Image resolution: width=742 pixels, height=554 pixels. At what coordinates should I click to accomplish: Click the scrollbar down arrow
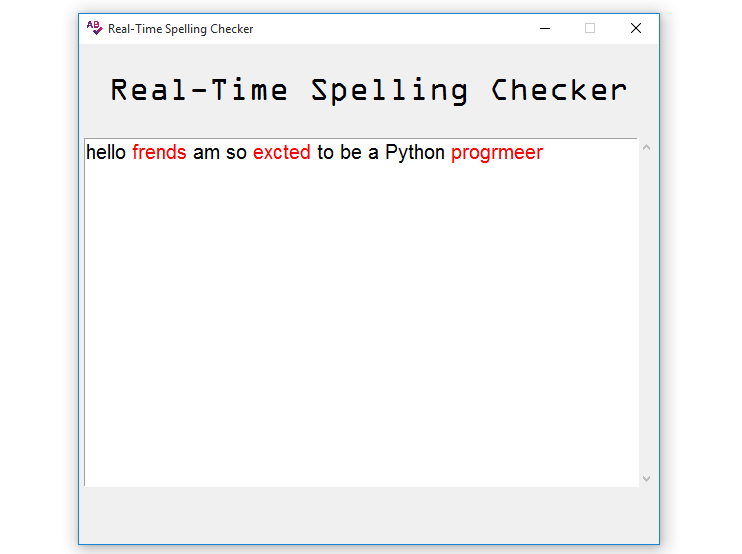click(x=646, y=478)
